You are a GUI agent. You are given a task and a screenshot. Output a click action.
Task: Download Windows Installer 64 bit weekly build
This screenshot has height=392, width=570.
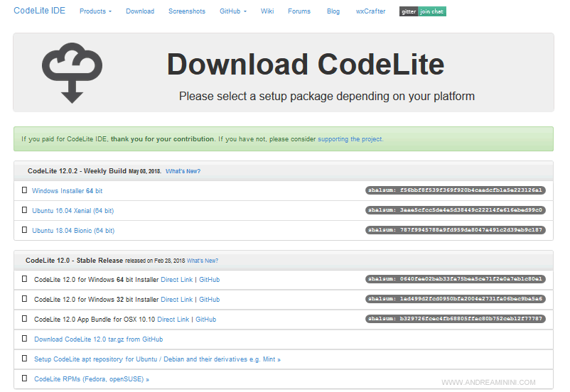coord(67,191)
